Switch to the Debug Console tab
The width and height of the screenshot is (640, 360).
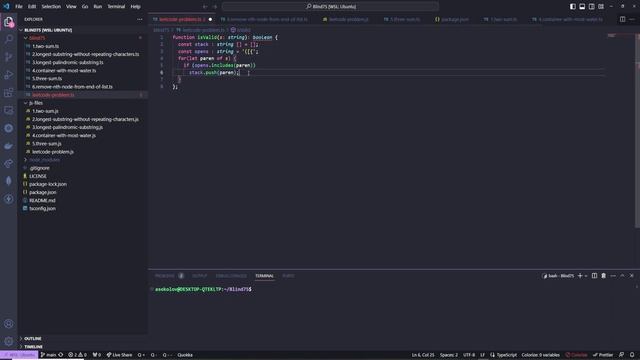pos(231,276)
